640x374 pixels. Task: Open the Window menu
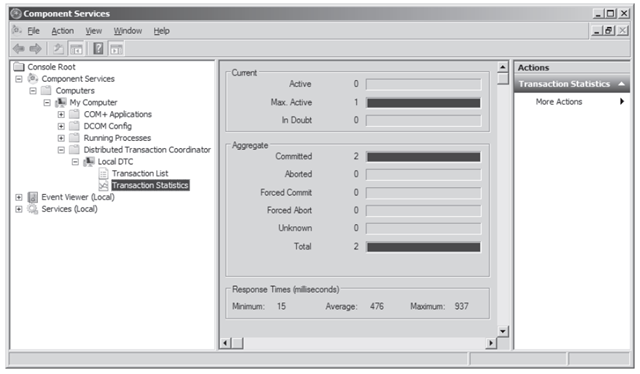coord(128,31)
